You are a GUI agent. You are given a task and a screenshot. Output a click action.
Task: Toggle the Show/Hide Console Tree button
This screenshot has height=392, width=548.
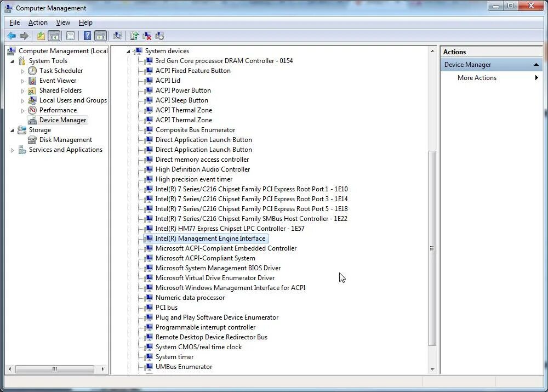(x=54, y=36)
